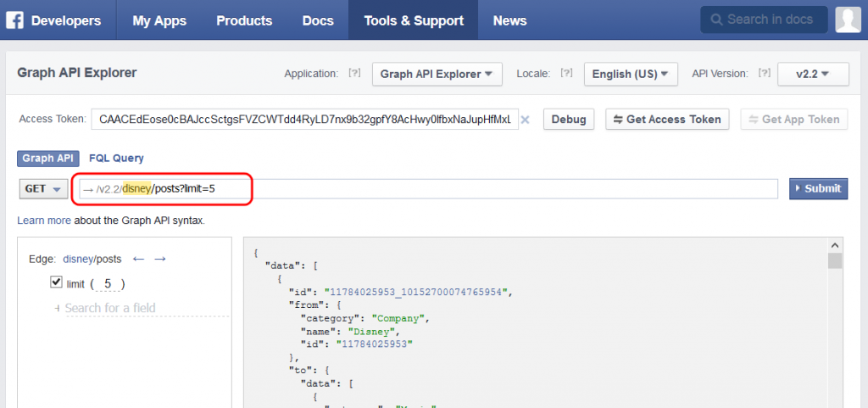Click into the Access Token field

(305, 120)
